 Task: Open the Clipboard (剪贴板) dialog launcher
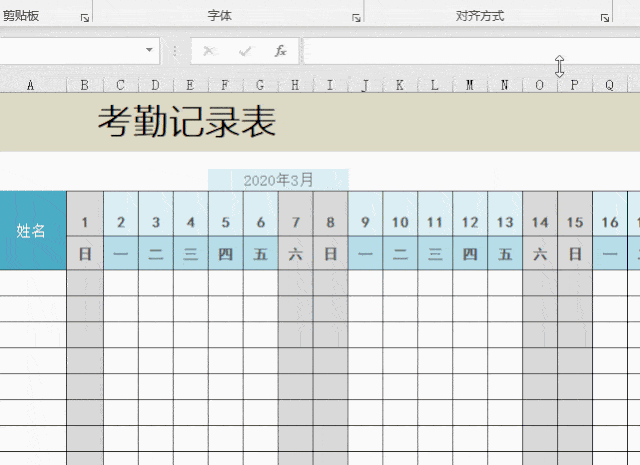point(84,18)
